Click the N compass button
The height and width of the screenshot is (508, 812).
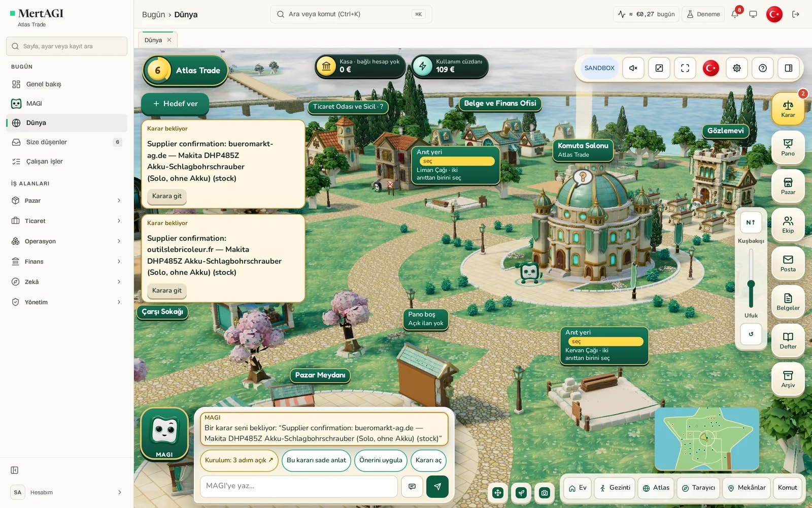coord(751,223)
